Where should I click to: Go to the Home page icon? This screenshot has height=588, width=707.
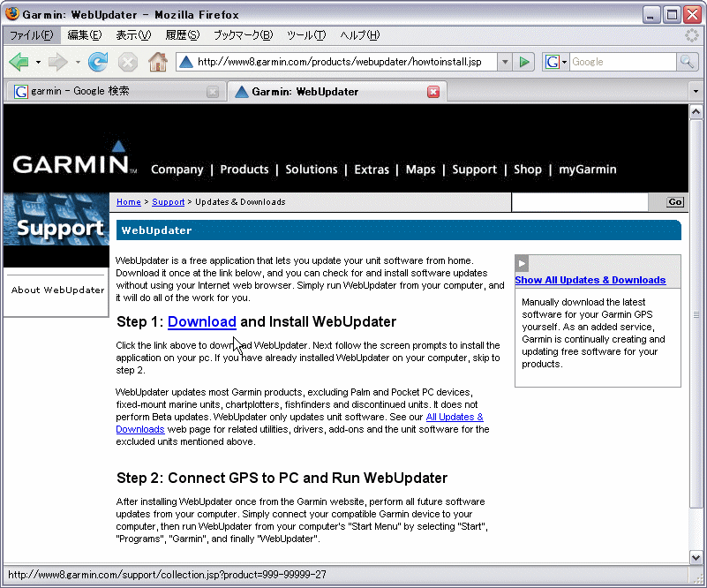pyautogui.click(x=158, y=62)
